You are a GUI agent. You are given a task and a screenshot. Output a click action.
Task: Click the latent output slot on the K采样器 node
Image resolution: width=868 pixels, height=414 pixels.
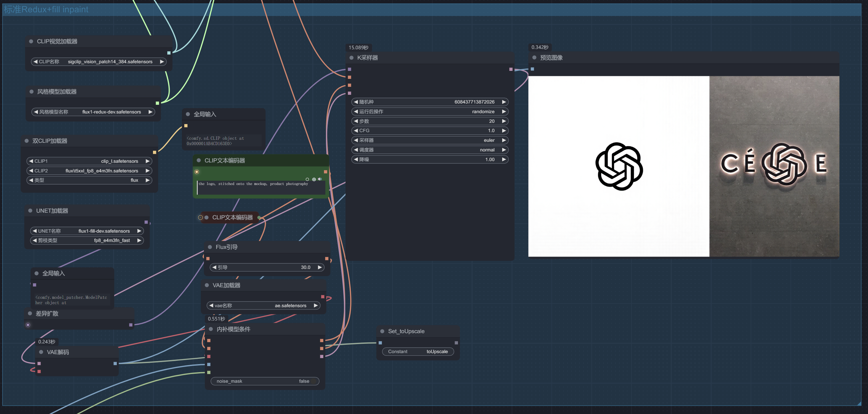(x=511, y=69)
